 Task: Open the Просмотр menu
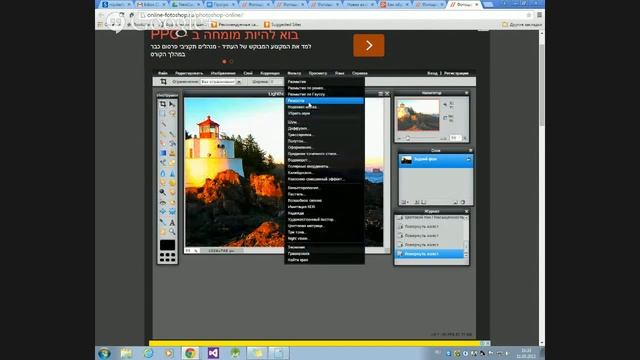[318, 73]
